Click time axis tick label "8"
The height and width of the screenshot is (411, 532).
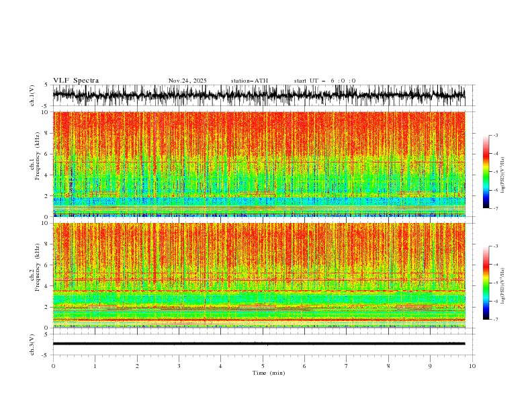[388, 366]
